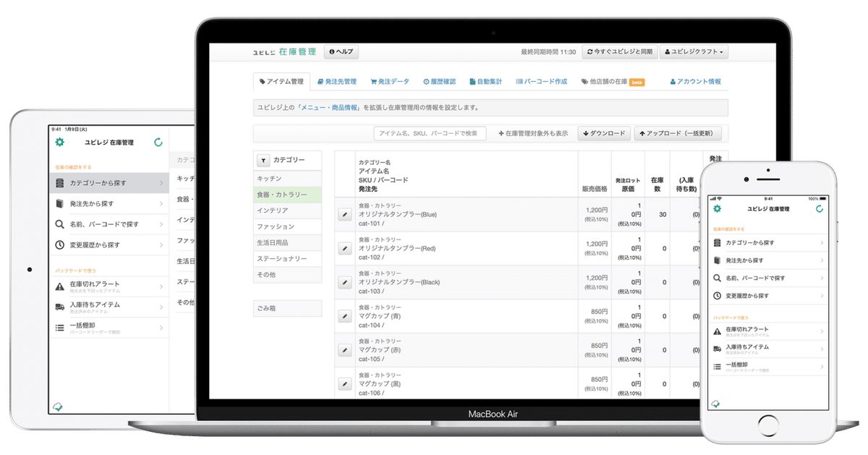Tap the chevron on 在庫切れアラート on the iPhone

click(x=822, y=331)
